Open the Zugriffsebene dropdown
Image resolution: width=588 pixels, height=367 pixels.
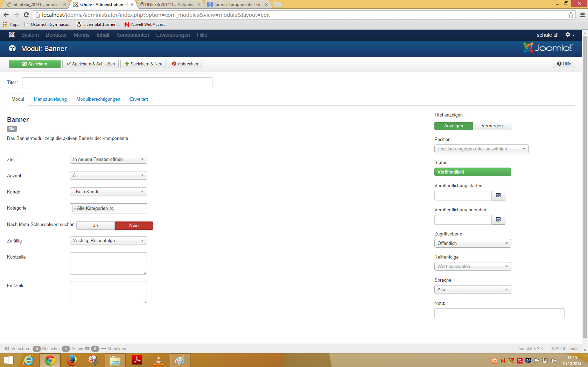click(472, 244)
